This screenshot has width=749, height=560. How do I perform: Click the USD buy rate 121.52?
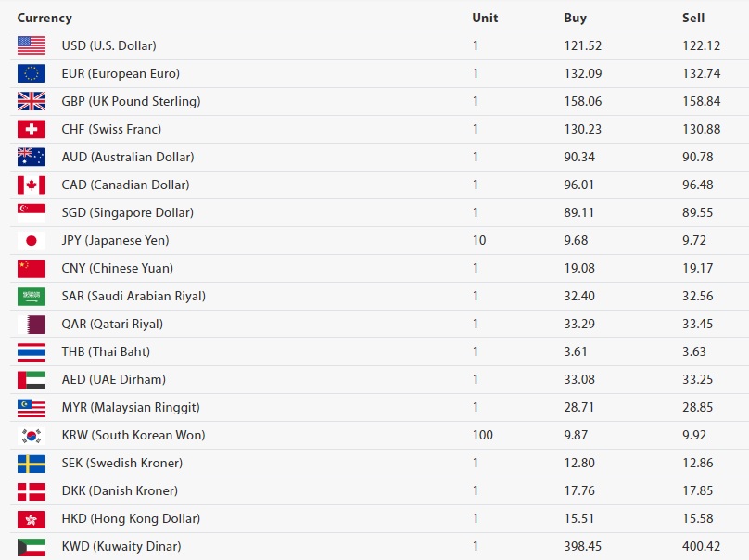(x=582, y=45)
